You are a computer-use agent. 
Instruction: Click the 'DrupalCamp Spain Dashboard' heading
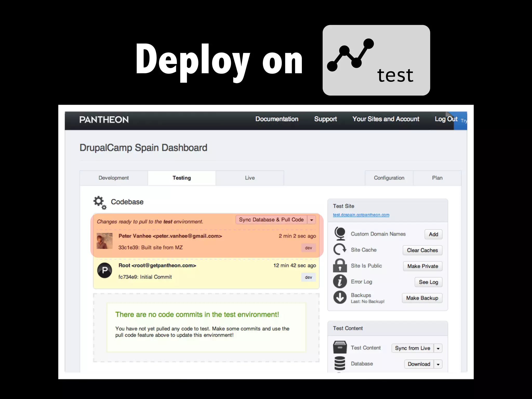[x=143, y=148]
